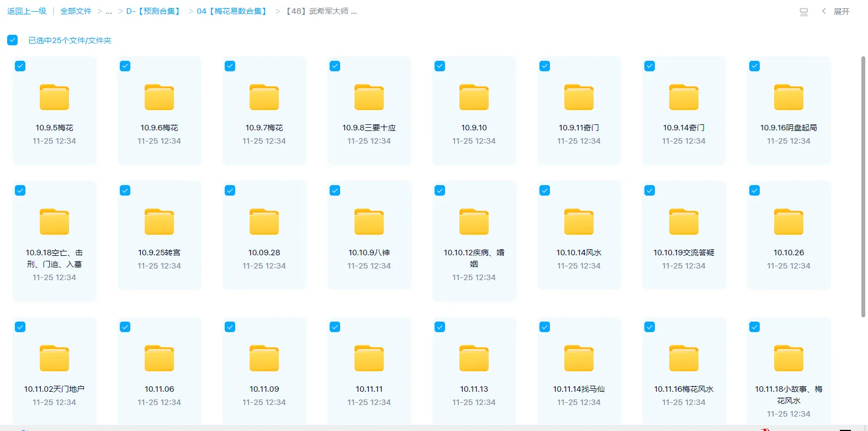Click the 10.11.16梅花风水 folder name label
Screen dimensions: 868x431
[684, 389]
